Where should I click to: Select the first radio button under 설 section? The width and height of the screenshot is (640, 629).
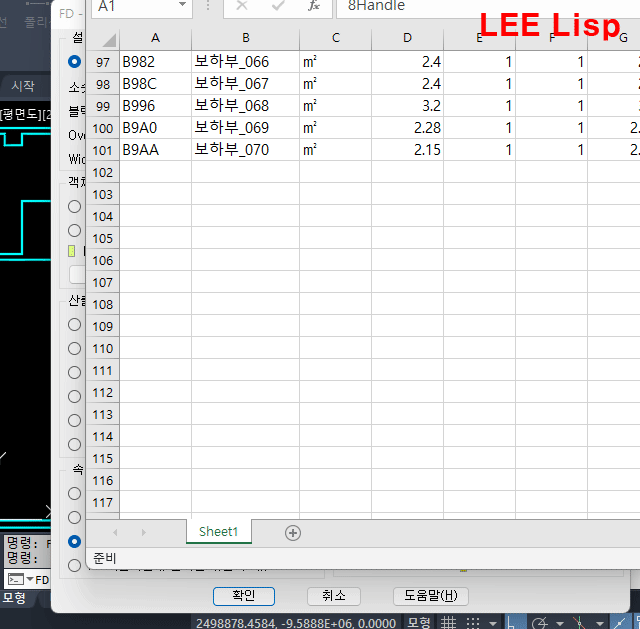tap(74, 62)
